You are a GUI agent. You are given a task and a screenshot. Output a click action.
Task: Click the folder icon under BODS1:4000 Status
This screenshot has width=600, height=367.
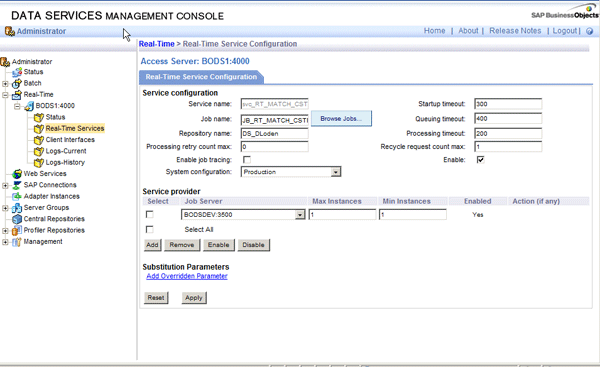[x=39, y=117]
